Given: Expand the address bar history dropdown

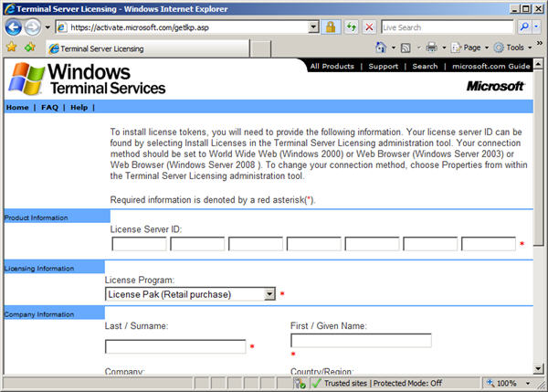Looking at the screenshot, I should click(313, 27).
